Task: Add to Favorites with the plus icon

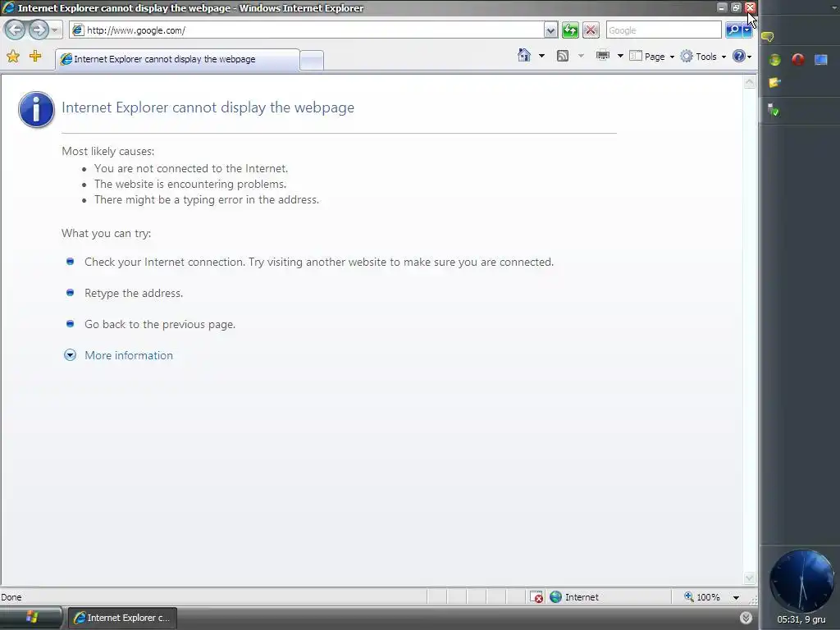Action: click(x=35, y=56)
